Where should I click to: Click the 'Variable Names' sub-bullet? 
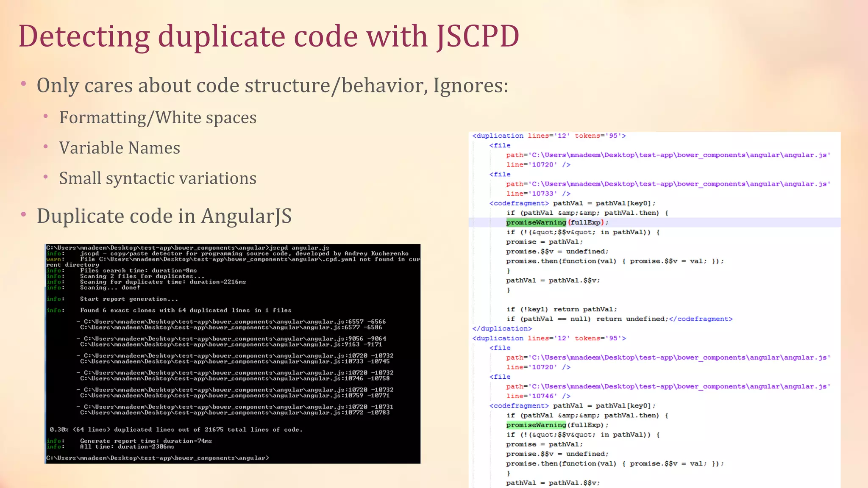[x=120, y=148]
